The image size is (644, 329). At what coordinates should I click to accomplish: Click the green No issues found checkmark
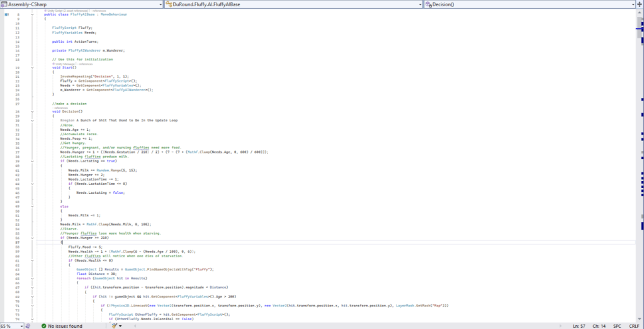click(43, 326)
